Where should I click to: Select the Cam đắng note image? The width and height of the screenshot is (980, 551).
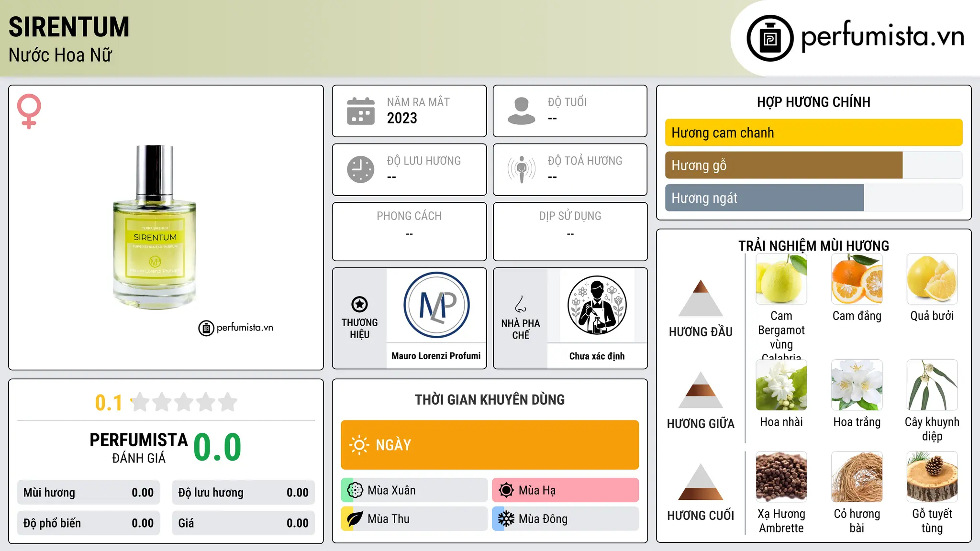(857, 279)
